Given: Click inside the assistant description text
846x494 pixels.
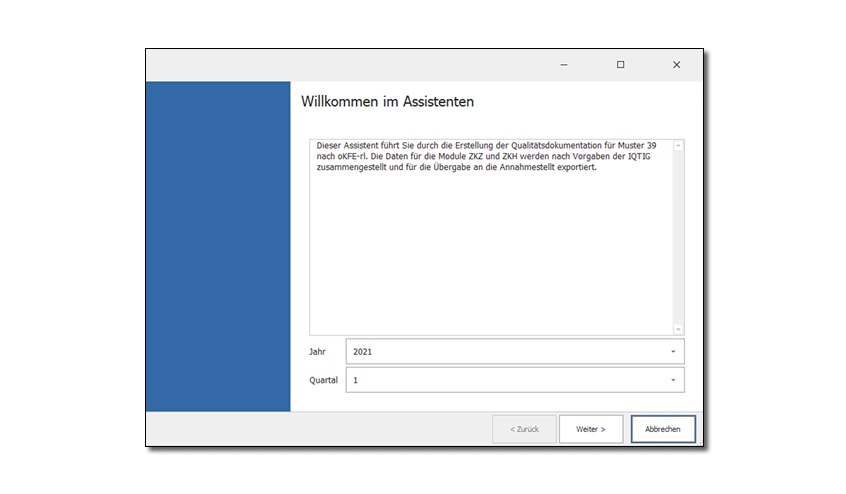Looking at the screenshot, I should coord(480,156).
